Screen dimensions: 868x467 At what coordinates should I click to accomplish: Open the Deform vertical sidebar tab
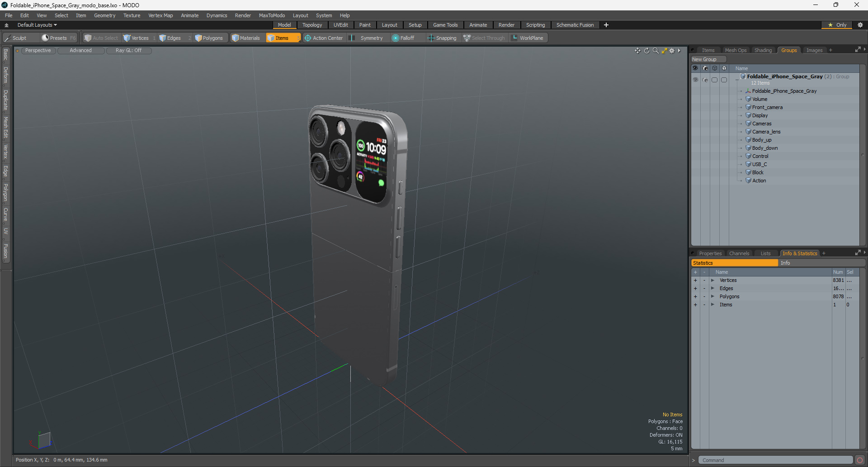[5, 75]
